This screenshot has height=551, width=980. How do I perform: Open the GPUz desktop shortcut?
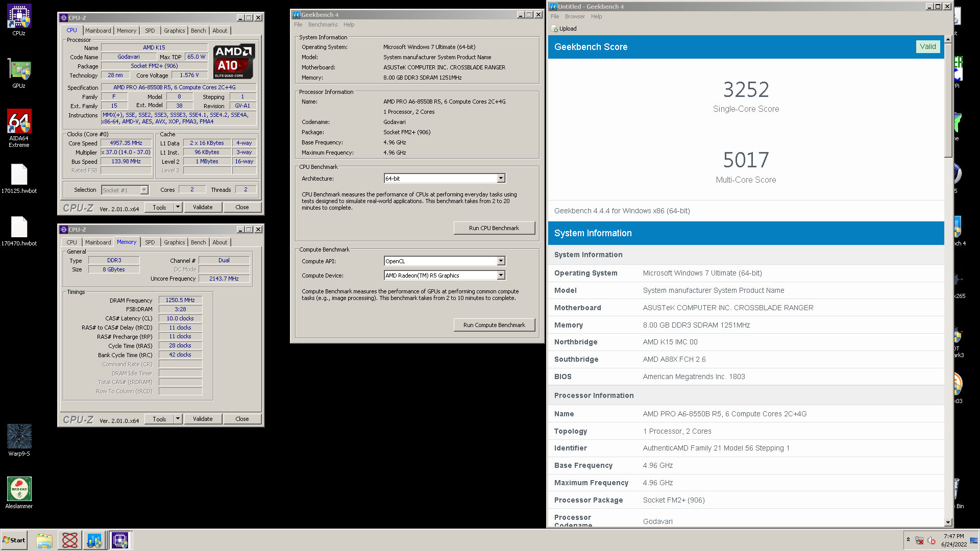pos(19,74)
